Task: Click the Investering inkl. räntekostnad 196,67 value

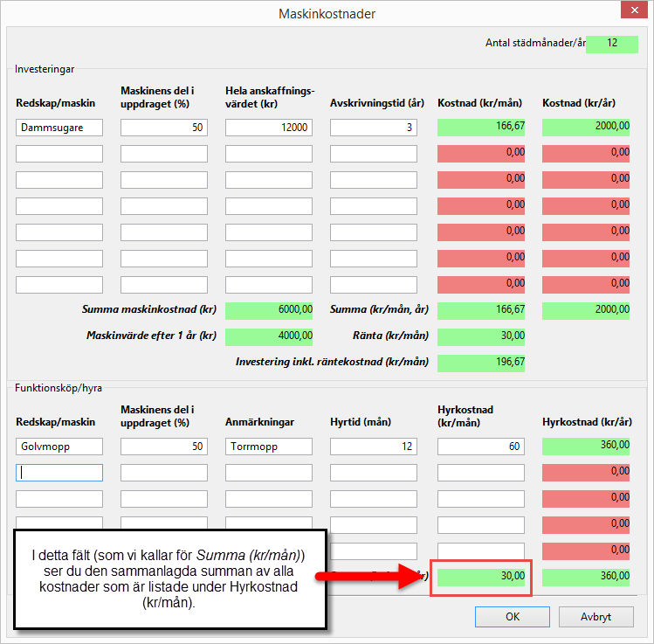Action: click(481, 363)
